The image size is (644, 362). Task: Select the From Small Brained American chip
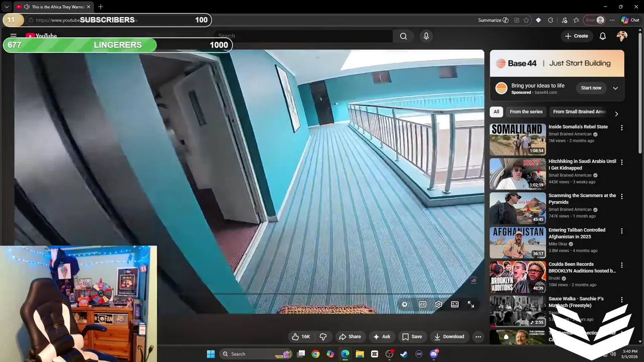point(580,112)
